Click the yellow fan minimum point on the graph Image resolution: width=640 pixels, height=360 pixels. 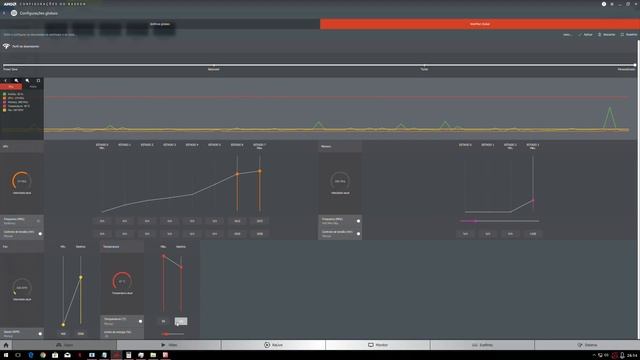(x=63, y=325)
